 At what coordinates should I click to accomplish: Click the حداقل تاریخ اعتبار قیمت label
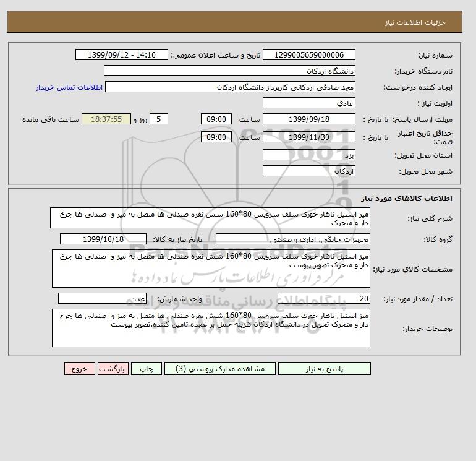coord(425,137)
